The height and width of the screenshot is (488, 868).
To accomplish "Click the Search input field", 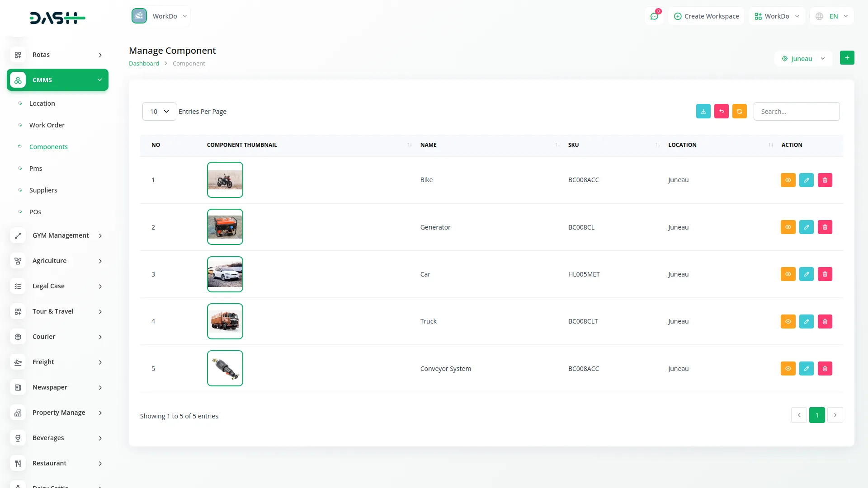I will click(796, 112).
